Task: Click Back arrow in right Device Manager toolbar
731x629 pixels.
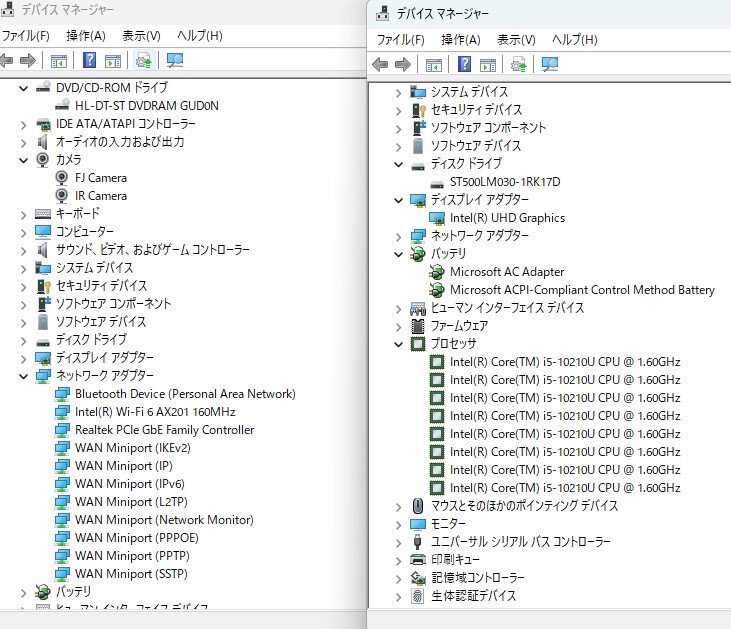Action: click(x=380, y=64)
